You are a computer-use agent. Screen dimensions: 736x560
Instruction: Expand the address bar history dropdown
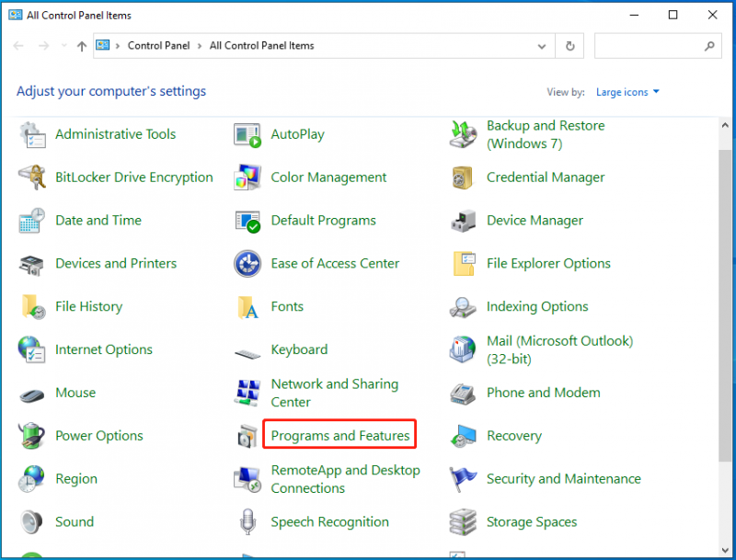(x=542, y=46)
